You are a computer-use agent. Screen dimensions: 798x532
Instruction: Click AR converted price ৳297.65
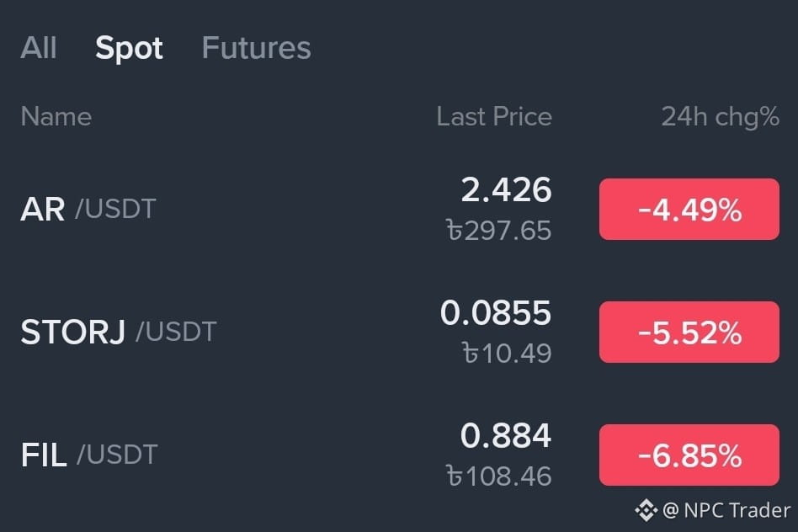(x=498, y=230)
